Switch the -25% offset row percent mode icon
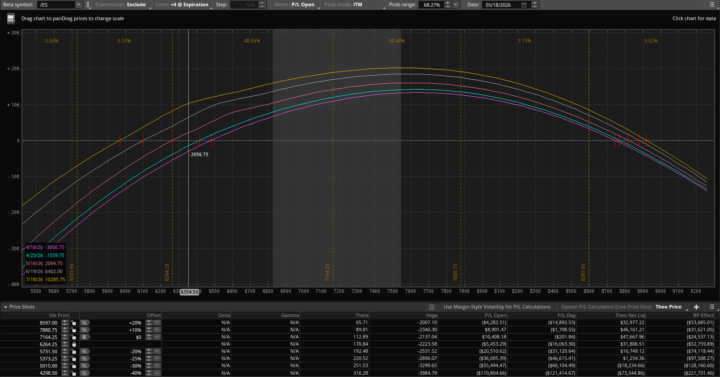Screen dimensions: 720x377 pos(85,359)
